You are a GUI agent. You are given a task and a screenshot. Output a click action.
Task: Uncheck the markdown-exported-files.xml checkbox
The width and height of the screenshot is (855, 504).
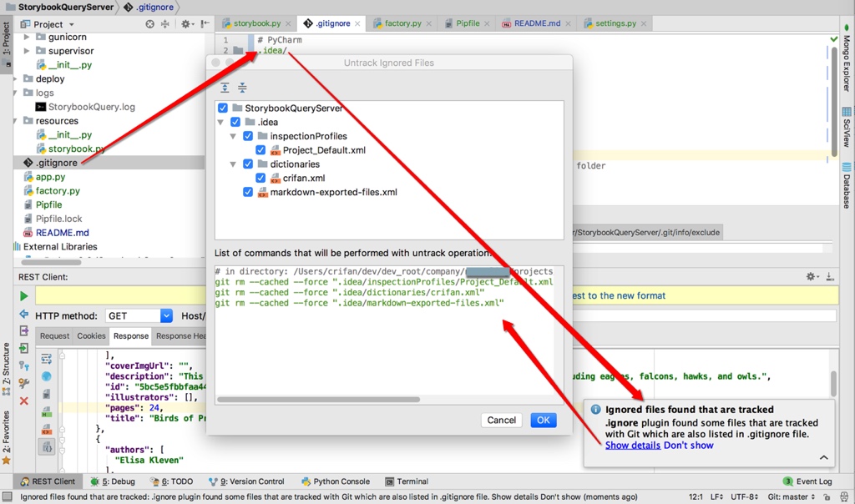coord(247,192)
